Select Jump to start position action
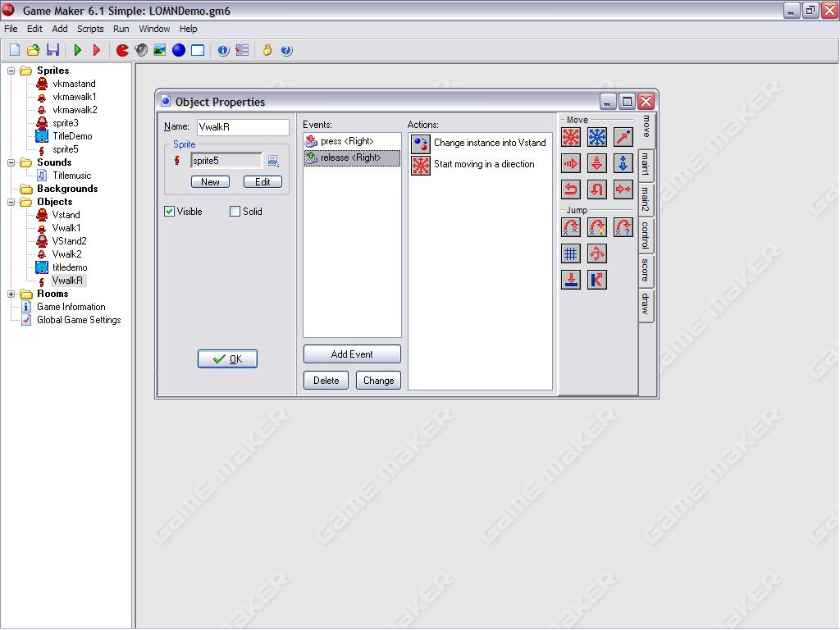Screen dimensions: 840x630 (x=597, y=227)
